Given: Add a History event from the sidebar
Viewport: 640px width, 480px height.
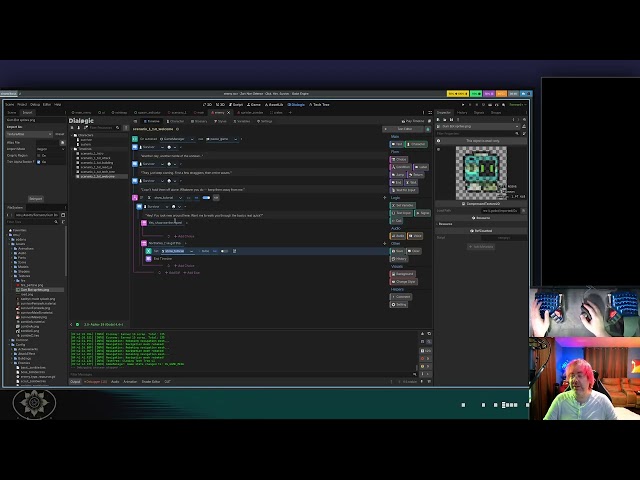Looking at the screenshot, I should coord(399,259).
